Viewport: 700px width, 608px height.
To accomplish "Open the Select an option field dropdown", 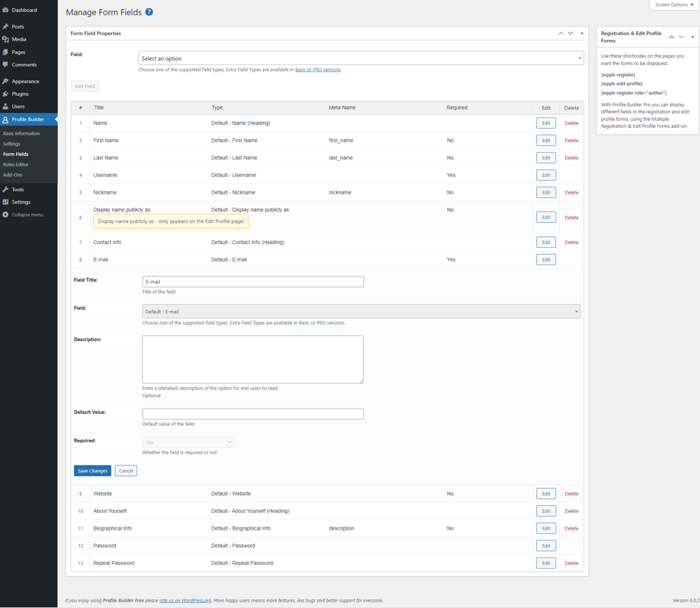I will (x=361, y=58).
